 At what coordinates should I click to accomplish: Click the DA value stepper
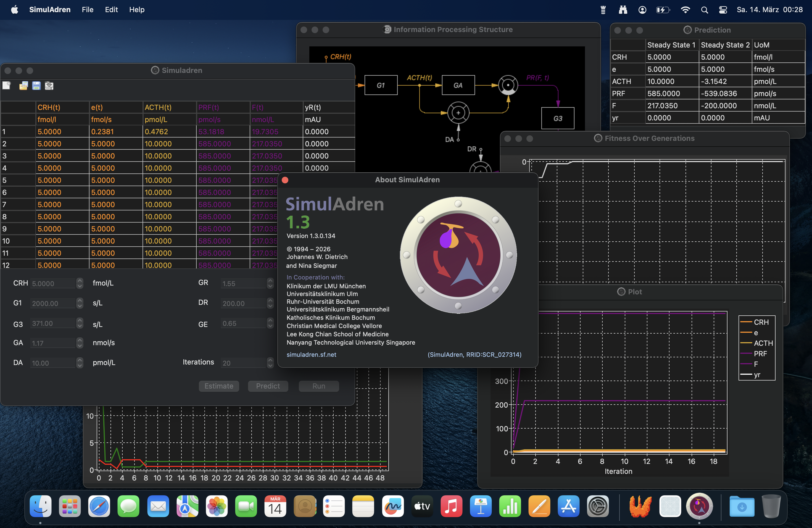click(80, 363)
